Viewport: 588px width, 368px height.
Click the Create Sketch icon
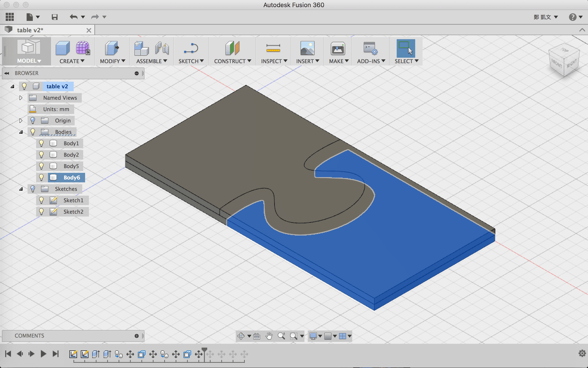tap(191, 48)
